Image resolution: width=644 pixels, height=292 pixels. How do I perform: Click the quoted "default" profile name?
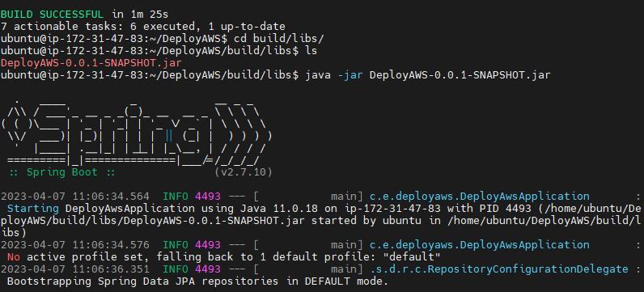coord(413,257)
